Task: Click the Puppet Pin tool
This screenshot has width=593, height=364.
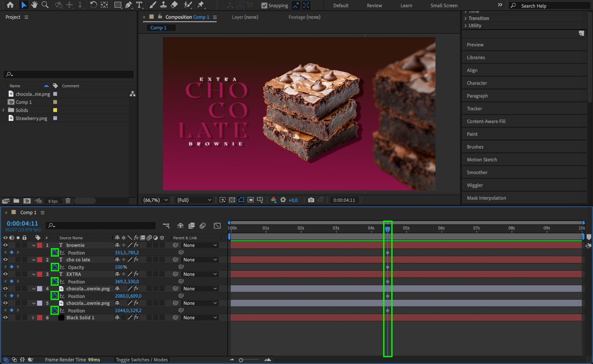Action: [200, 5]
